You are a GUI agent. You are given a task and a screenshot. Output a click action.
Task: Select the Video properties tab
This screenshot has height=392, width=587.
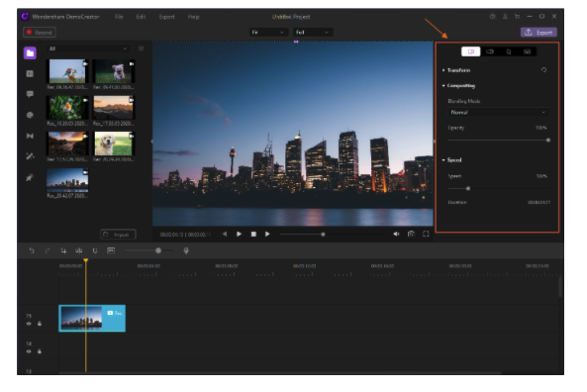tap(471, 51)
